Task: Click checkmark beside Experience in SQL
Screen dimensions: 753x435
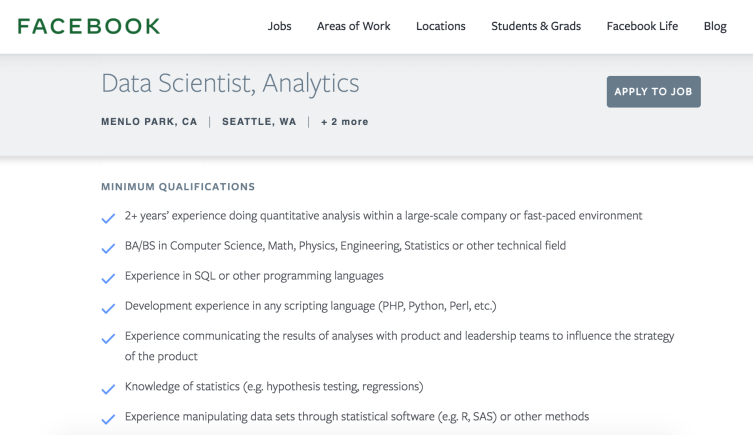Action: tap(108, 278)
